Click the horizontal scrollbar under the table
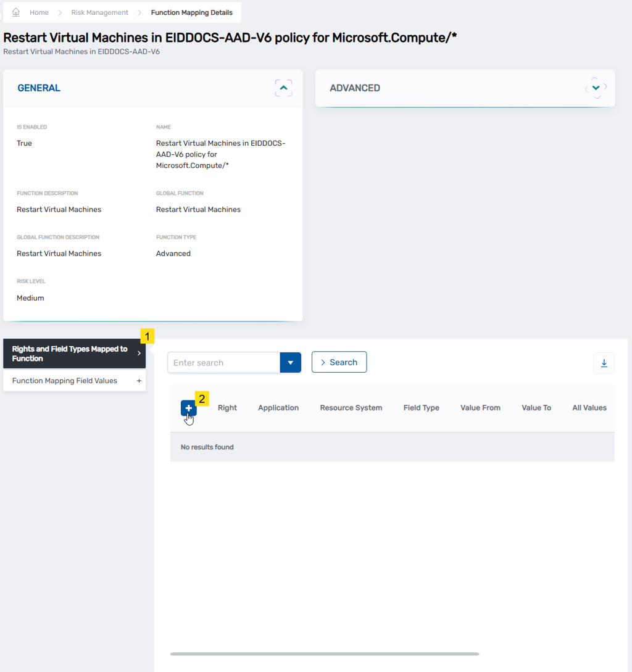This screenshot has width=632, height=672. coord(325,654)
